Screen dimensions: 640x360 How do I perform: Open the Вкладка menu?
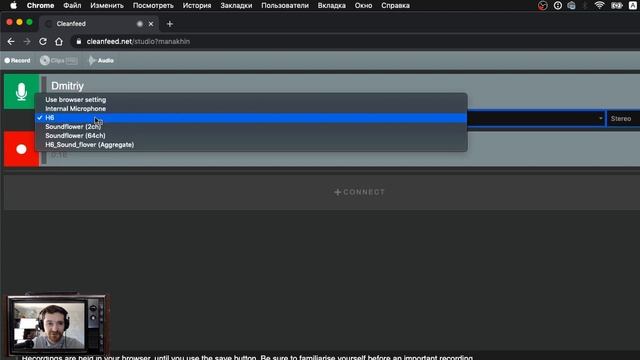tap(331, 5)
